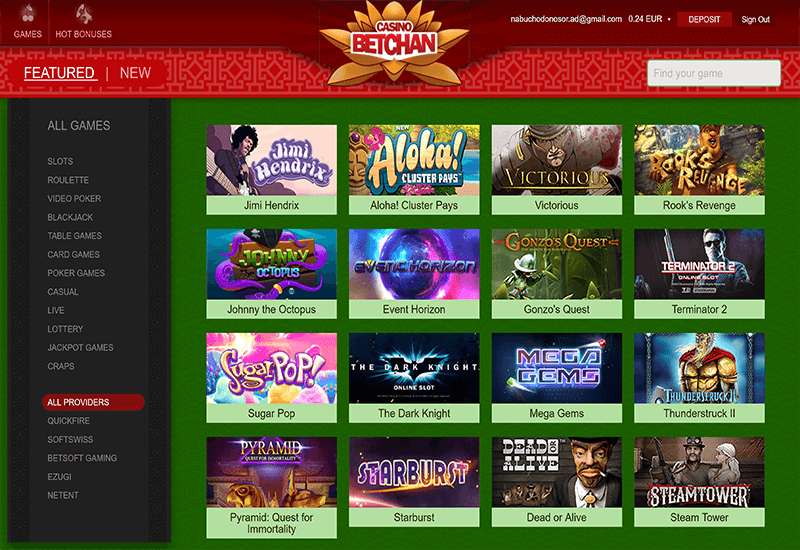Filter by the NetEnt provider
Screen dimensions: 800x550
click(x=63, y=495)
